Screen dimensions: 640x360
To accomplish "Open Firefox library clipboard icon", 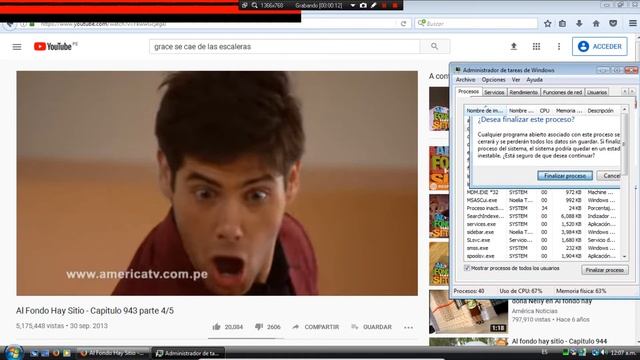I will pyautogui.click(x=562, y=24).
